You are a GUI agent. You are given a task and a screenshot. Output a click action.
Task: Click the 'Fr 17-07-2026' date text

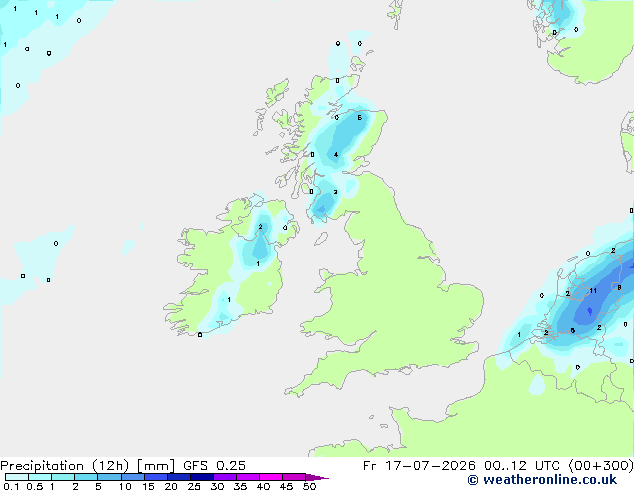pos(419,466)
